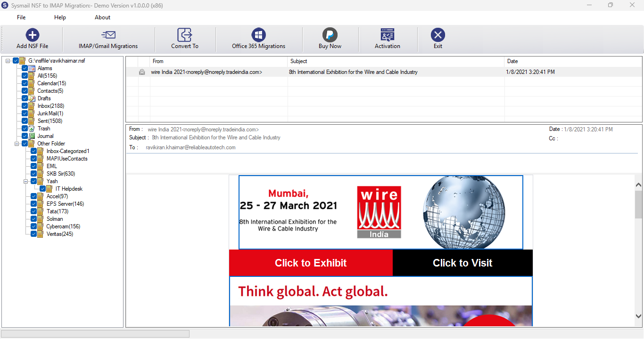Click the folder icon beside All(5156)
Screen dimensions: 644x339
point(32,76)
